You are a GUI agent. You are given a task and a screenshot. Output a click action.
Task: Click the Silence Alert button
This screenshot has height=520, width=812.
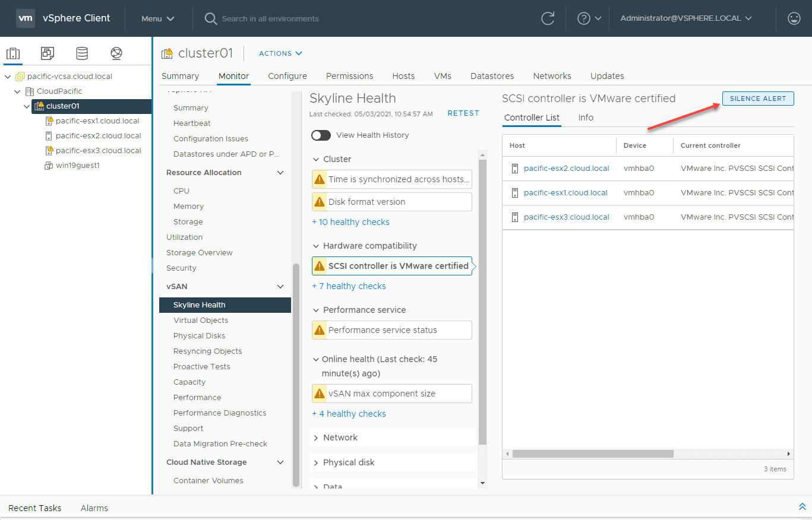coord(757,99)
